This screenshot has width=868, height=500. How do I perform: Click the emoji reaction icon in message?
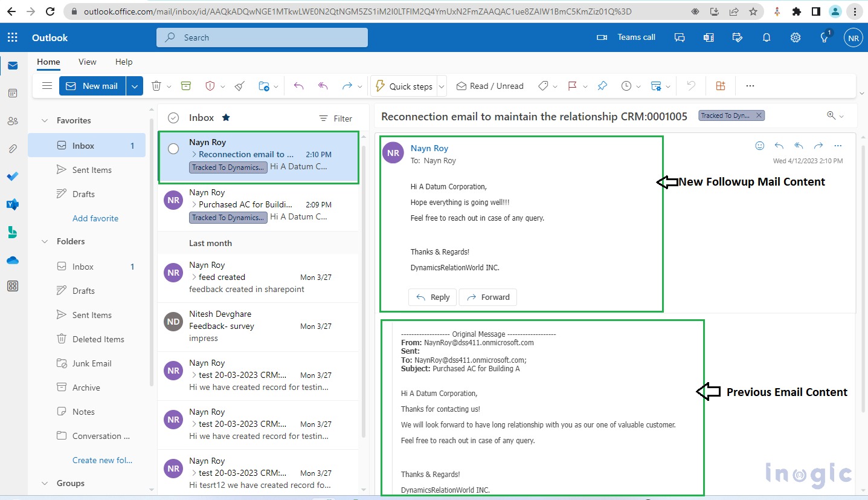[760, 146]
